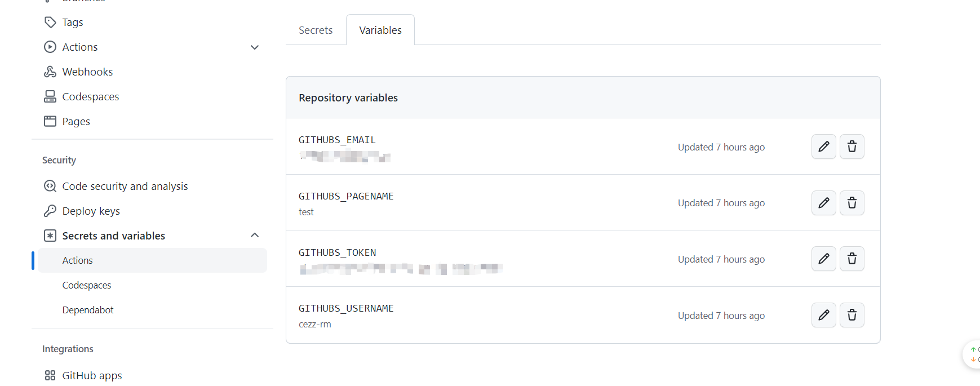Select the Variables tab
This screenshot has height=386, width=980.
point(380,30)
